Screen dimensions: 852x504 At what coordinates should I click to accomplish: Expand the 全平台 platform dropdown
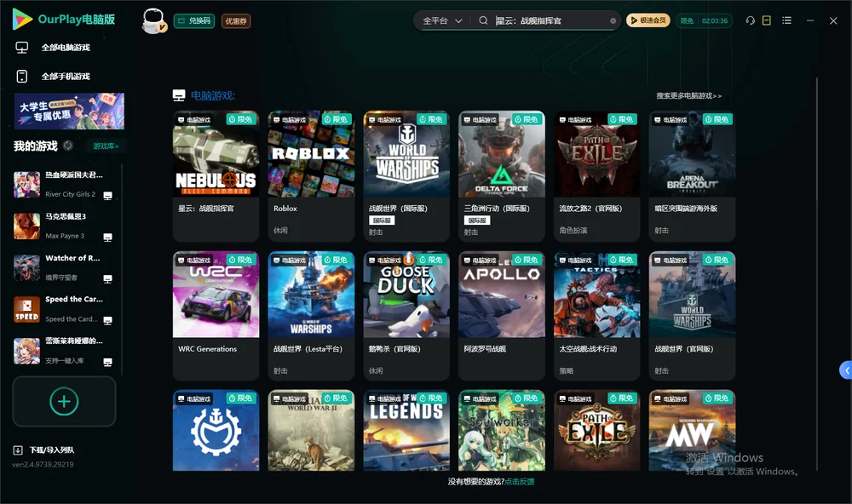coord(442,20)
